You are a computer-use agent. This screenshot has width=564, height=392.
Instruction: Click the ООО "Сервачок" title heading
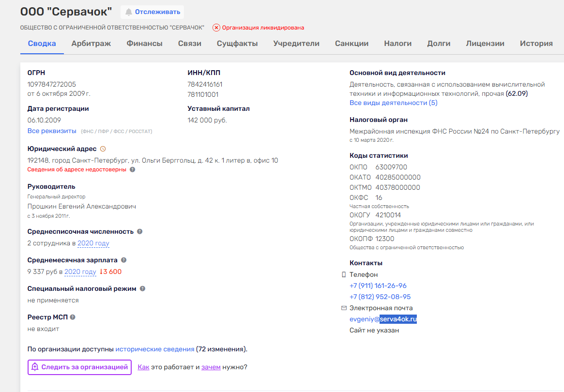click(66, 12)
